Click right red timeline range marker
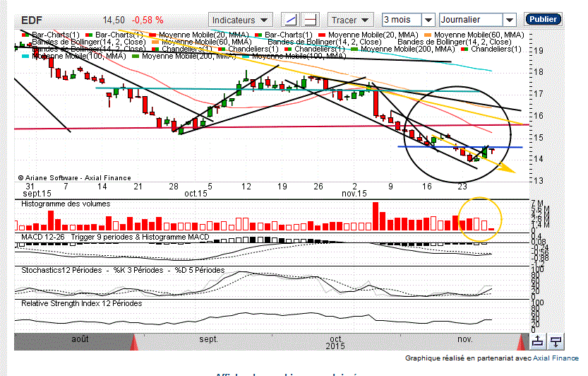Viewport: 588px width, 376px height. click(x=522, y=342)
